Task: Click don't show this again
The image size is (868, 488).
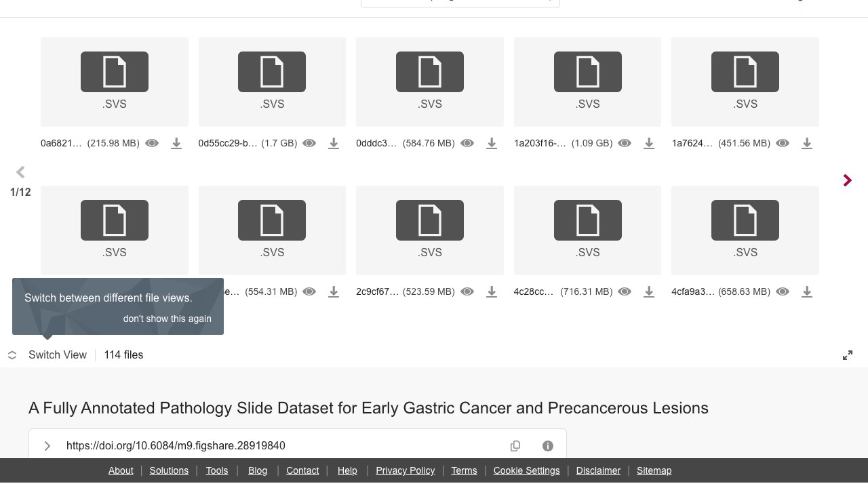Action: (167, 319)
